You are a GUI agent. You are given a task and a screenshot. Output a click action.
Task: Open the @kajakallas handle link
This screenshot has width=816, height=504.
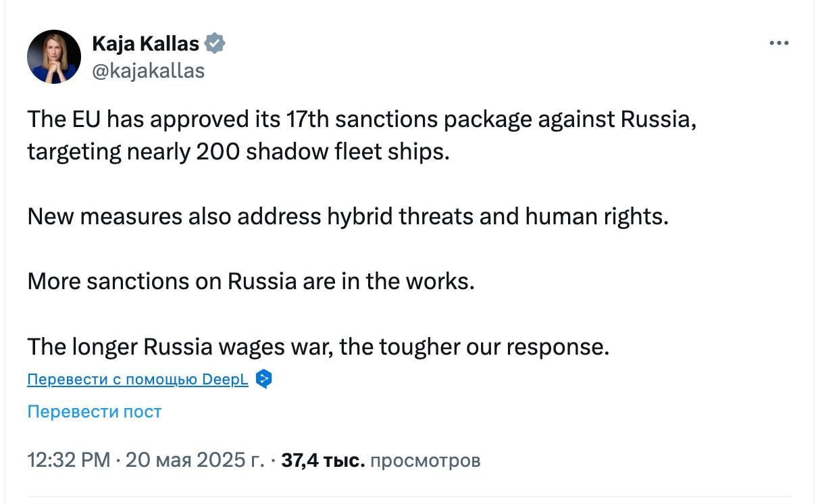148,70
